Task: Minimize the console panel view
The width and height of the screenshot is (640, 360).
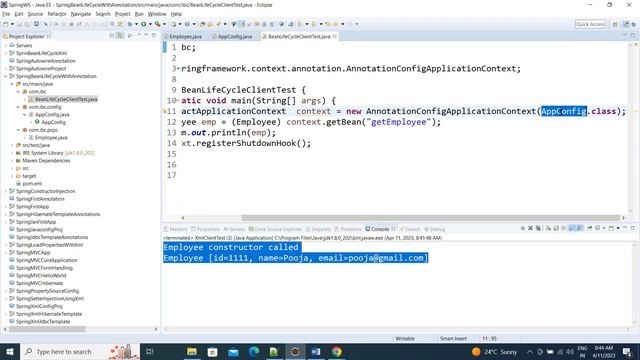Action: [x=625, y=228]
